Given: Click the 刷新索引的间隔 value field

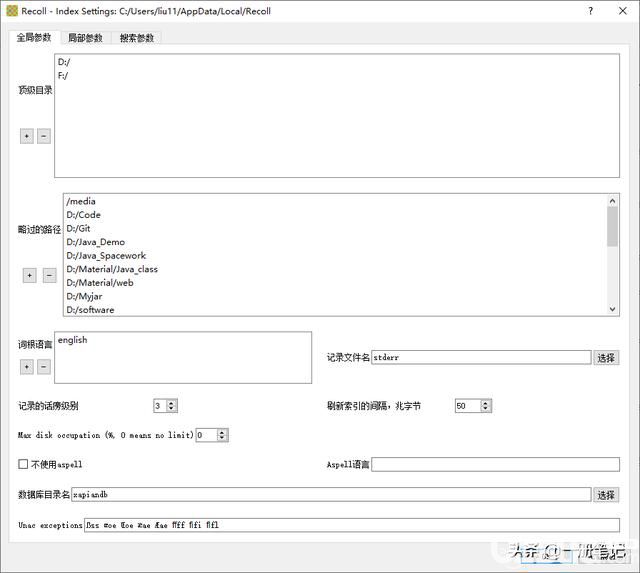Looking at the screenshot, I should (468, 406).
